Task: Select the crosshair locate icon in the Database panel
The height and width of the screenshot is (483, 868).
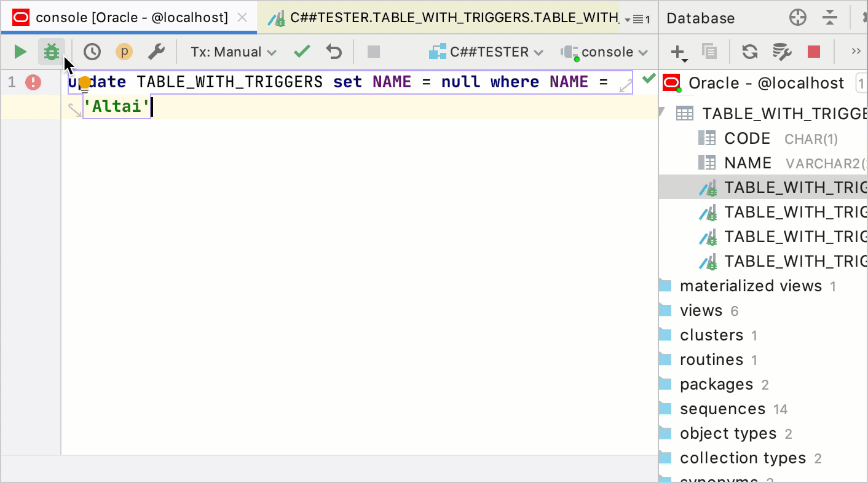Action: click(x=797, y=17)
